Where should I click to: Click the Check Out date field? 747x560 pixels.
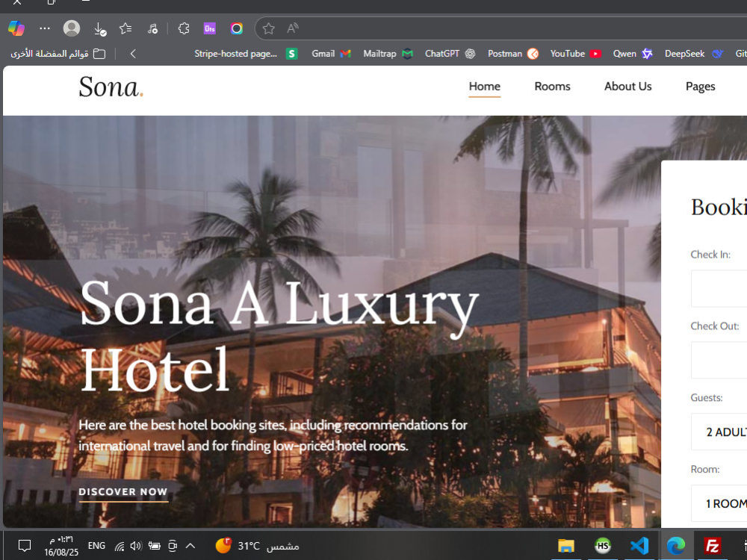click(719, 360)
